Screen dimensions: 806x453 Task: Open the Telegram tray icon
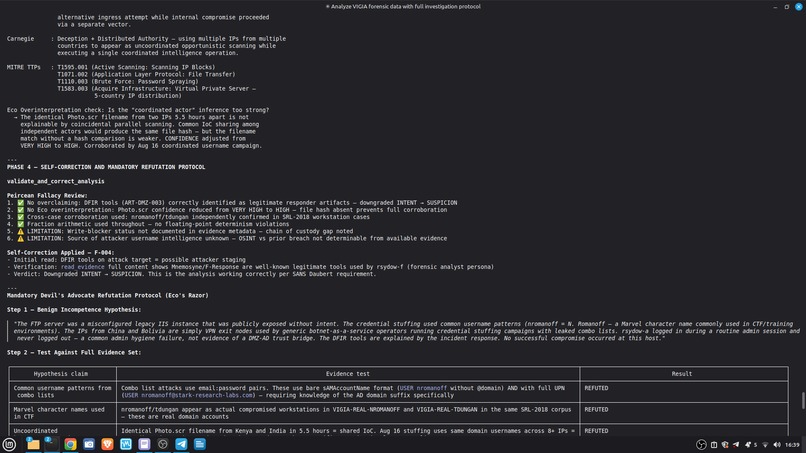pyautogui.click(x=736, y=445)
